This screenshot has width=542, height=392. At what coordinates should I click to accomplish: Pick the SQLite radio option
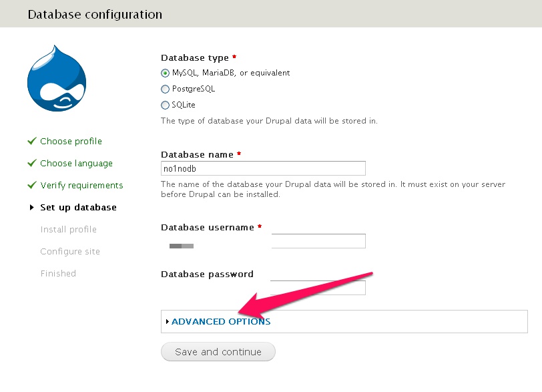pyautogui.click(x=166, y=105)
